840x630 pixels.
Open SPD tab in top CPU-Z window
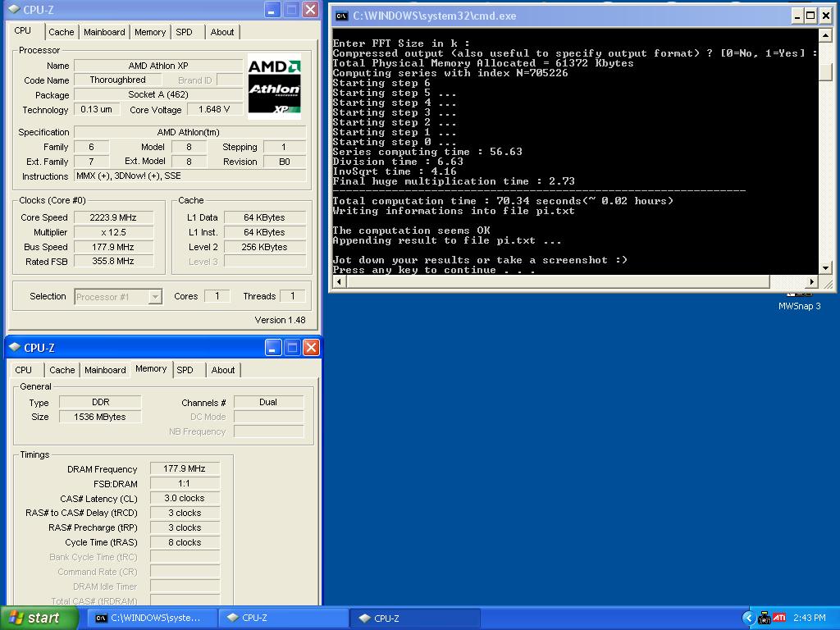point(184,32)
